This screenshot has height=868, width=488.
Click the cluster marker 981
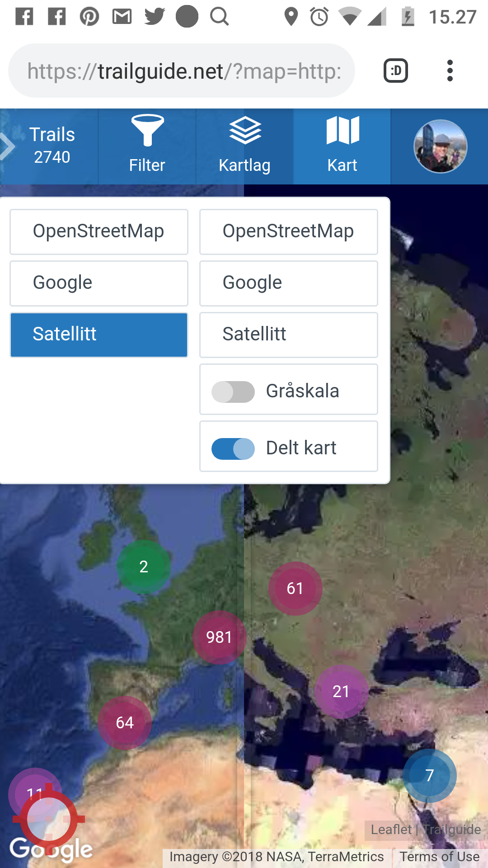pyautogui.click(x=219, y=637)
